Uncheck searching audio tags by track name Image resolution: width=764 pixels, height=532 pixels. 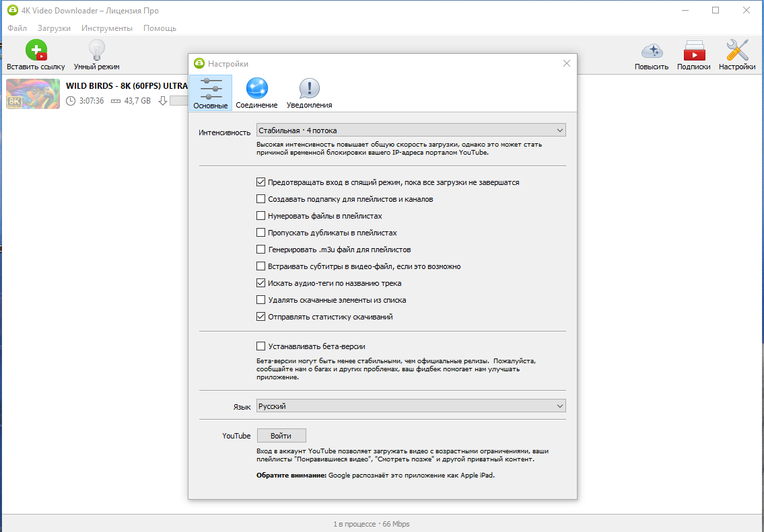coord(261,282)
